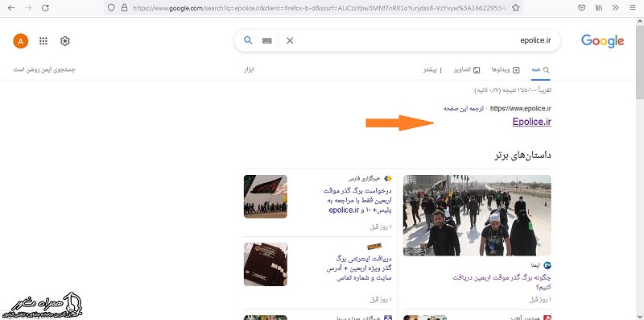The image size is (644, 320).
Task: Click the blue search magnifier button
Action: (248, 40)
